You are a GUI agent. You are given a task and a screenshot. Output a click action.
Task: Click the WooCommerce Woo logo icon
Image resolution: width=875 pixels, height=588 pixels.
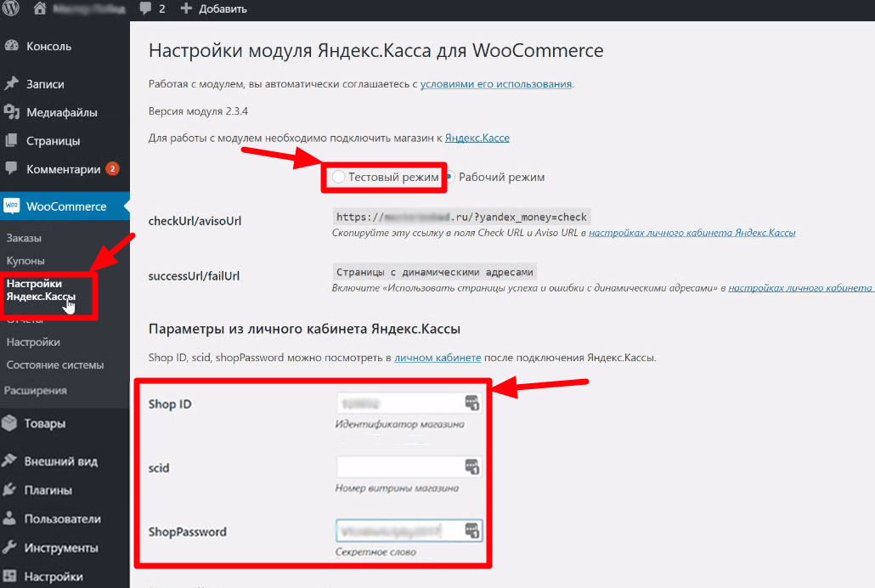pyautogui.click(x=11, y=206)
